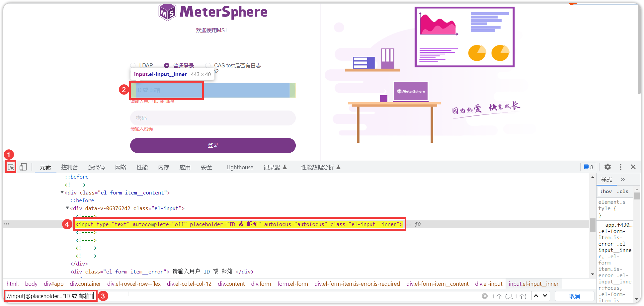Select the CAS test是否有日志 radio button
This screenshot has width=644, height=306.
[x=208, y=65]
